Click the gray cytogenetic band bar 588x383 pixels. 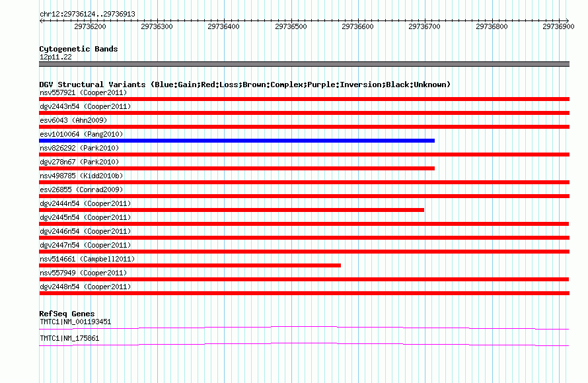click(x=304, y=64)
